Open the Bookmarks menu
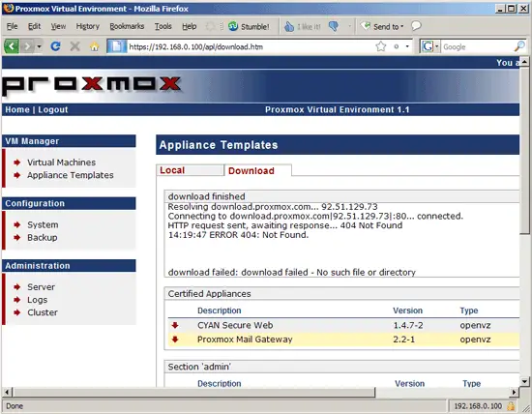Screen dimensions: 532x414 click(127, 26)
